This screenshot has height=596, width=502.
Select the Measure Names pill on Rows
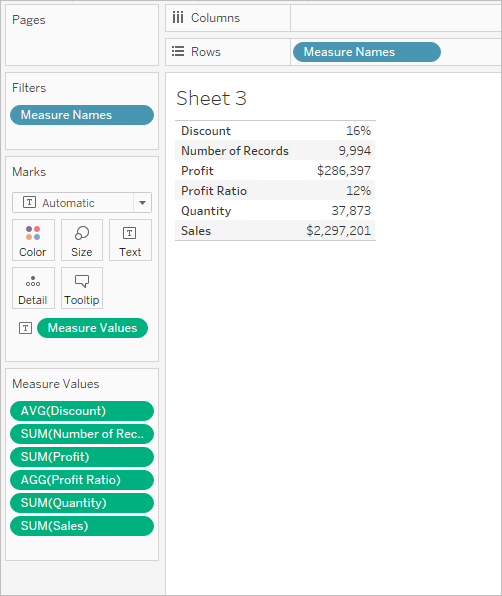click(367, 52)
